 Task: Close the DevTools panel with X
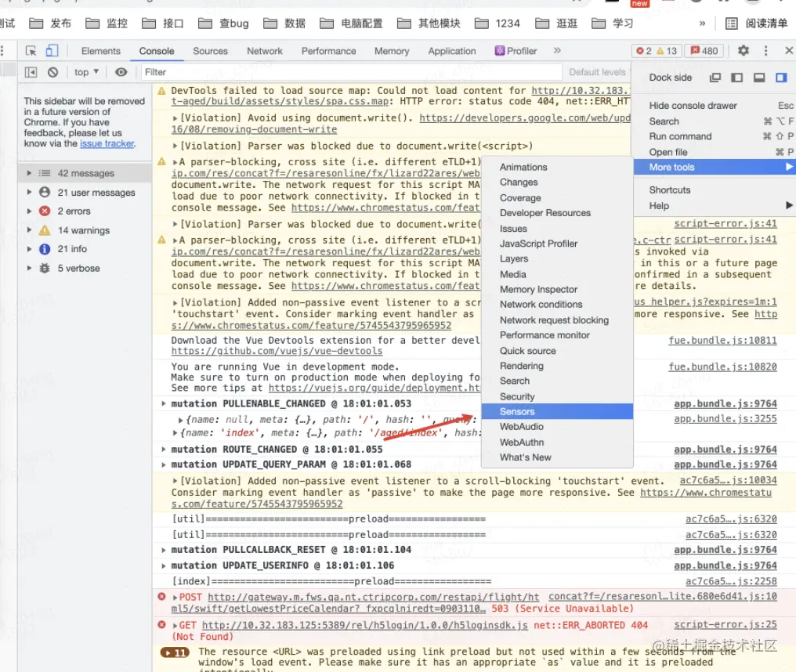788,51
